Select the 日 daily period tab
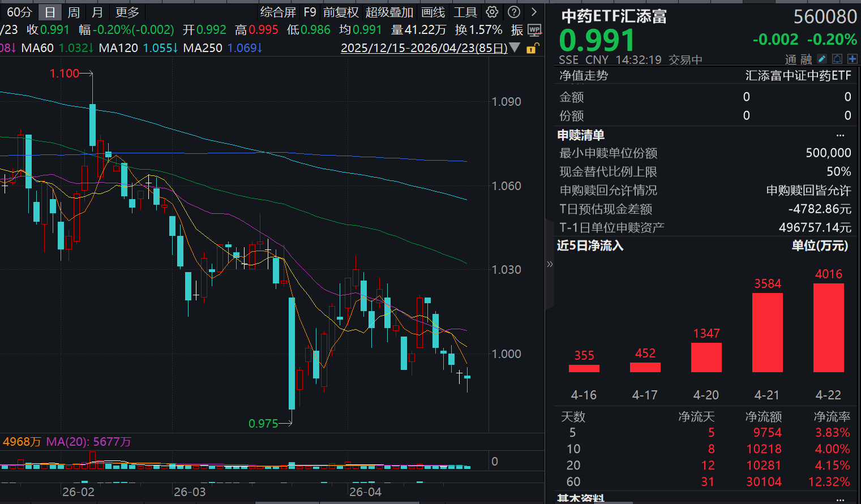This screenshot has height=504, width=861. 50,12
